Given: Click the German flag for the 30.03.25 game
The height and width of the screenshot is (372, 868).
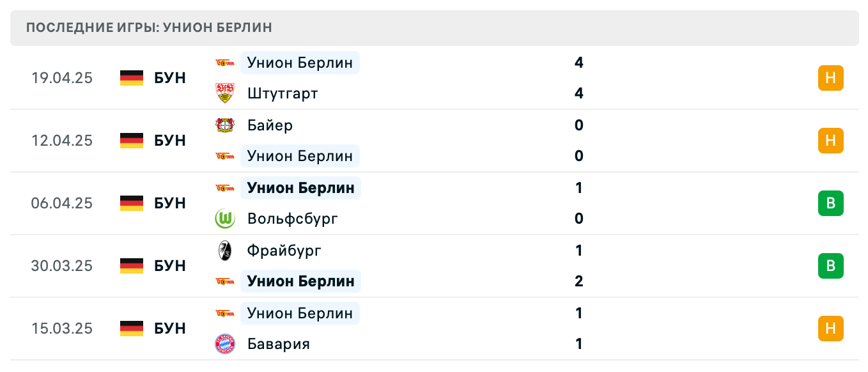Looking at the screenshot, I should tap(130, 265).
